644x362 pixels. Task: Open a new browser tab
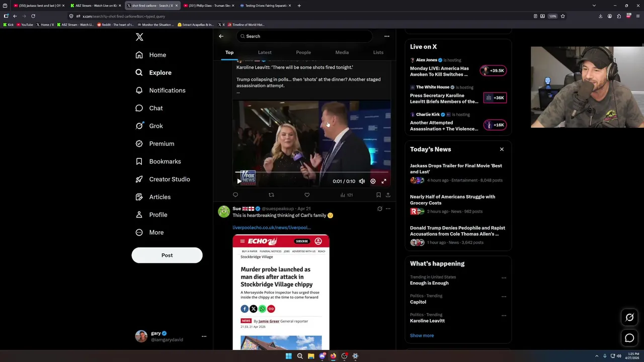pyautogui.click(x=299, y=6)
